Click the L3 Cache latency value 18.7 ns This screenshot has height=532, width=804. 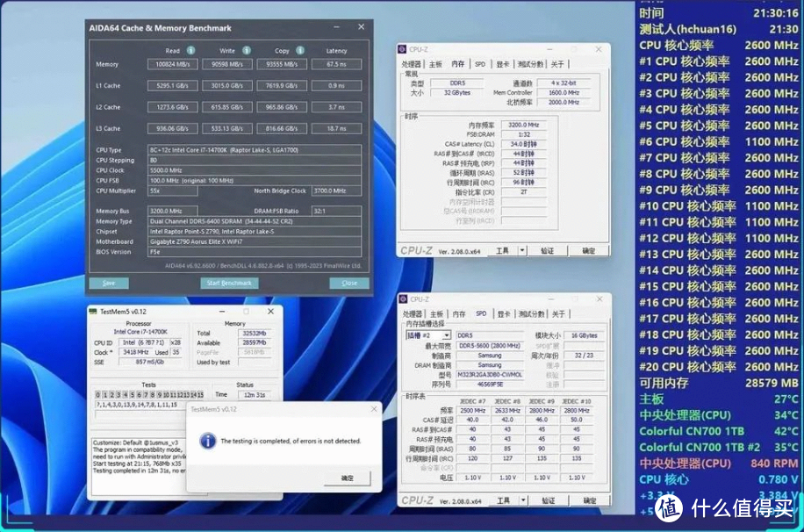point(336,128)
